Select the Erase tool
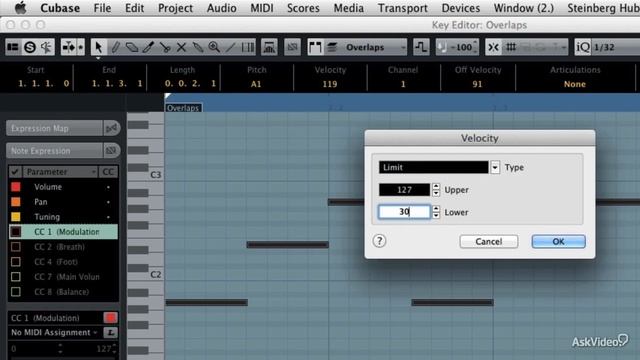This screenshot has height=360, width=640. pos(132,47)
